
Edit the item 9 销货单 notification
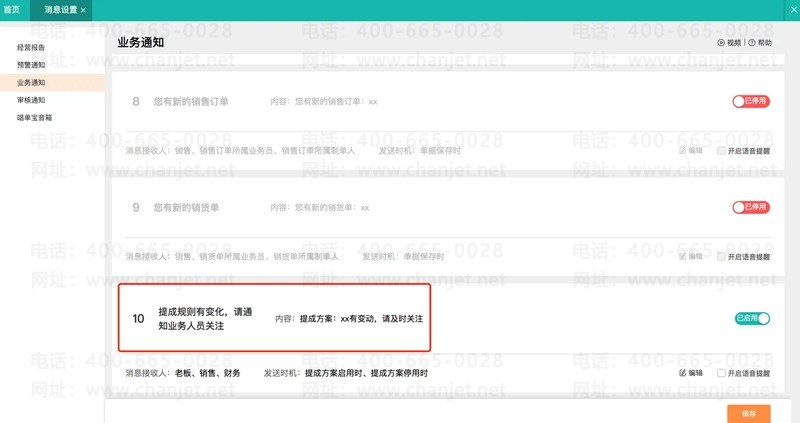pos(691,257)
